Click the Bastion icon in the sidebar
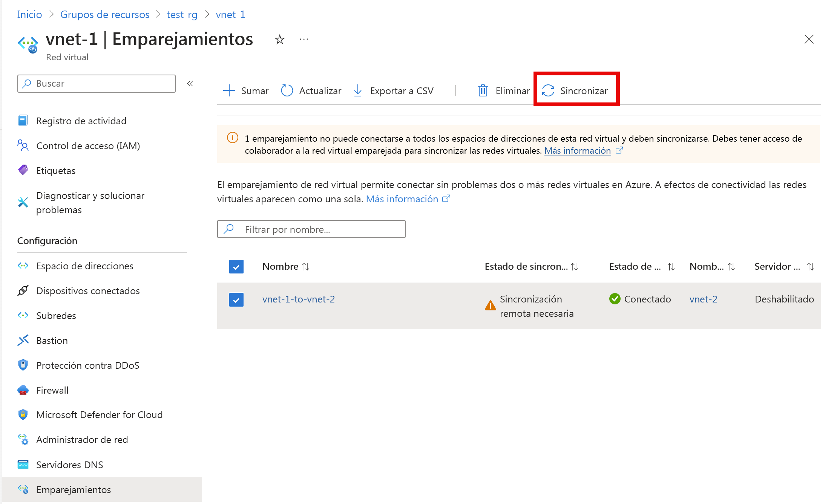This screenshot has width=834, height=504. pos(23,340)
